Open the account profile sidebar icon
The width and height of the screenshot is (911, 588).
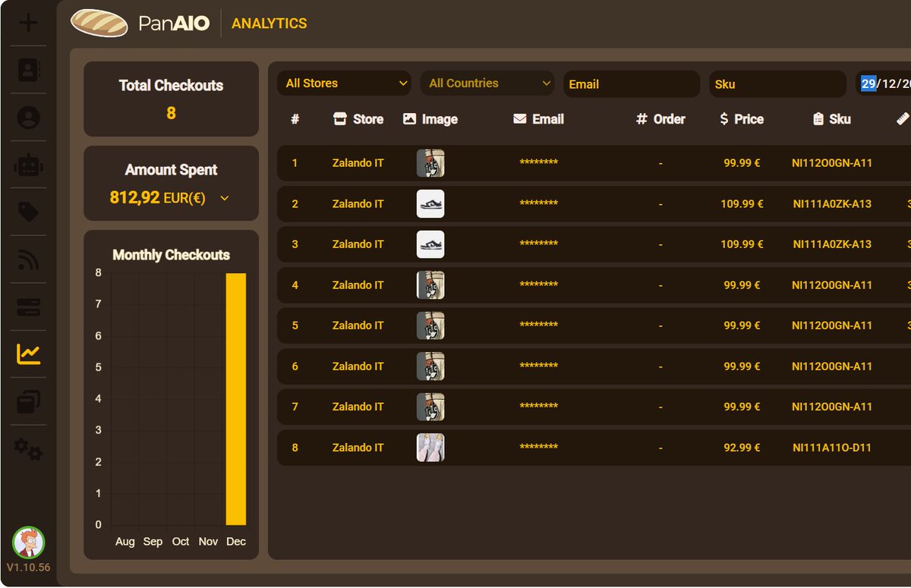pos(28,118)
